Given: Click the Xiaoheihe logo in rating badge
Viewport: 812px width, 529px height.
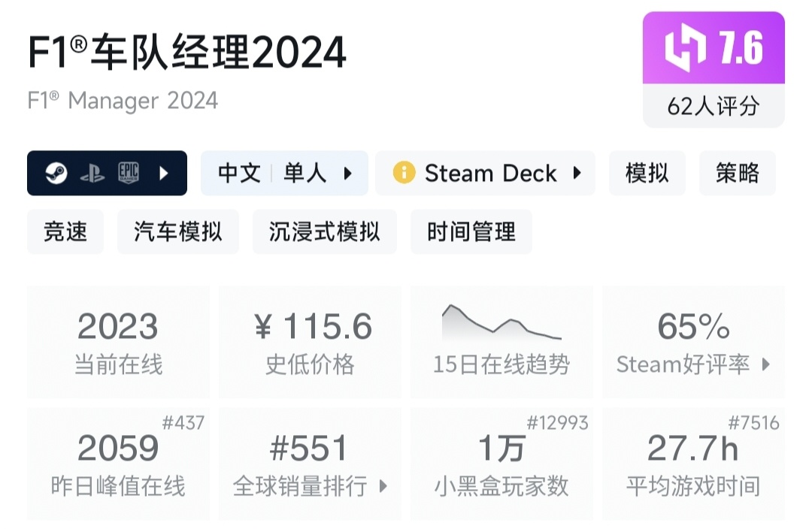Looking at the screenshot, I should 685,48.
